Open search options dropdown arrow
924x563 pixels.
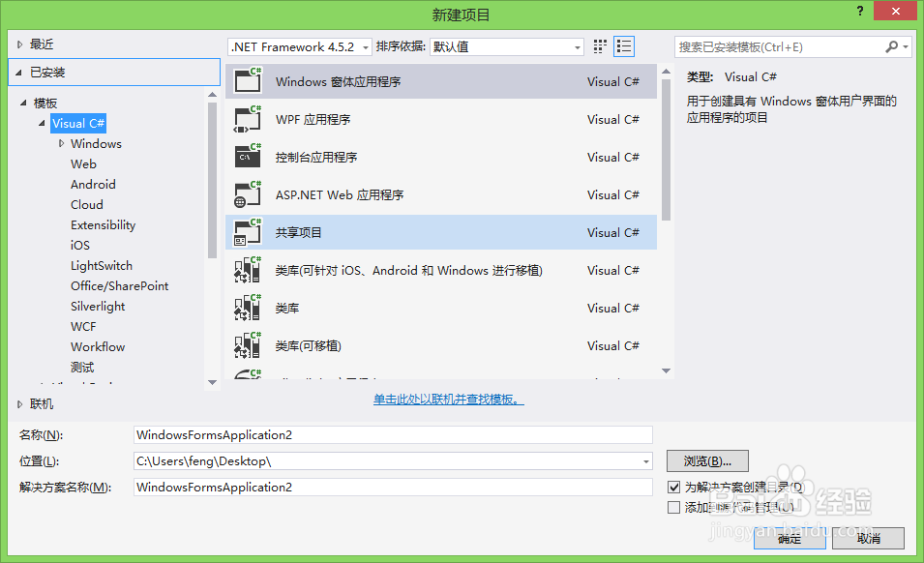[906, 46]
